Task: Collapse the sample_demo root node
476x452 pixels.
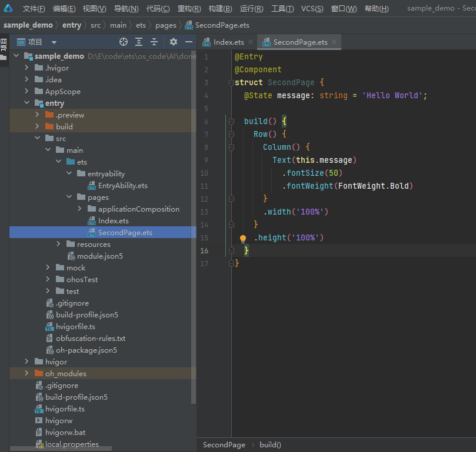Action: click(16, 56)
